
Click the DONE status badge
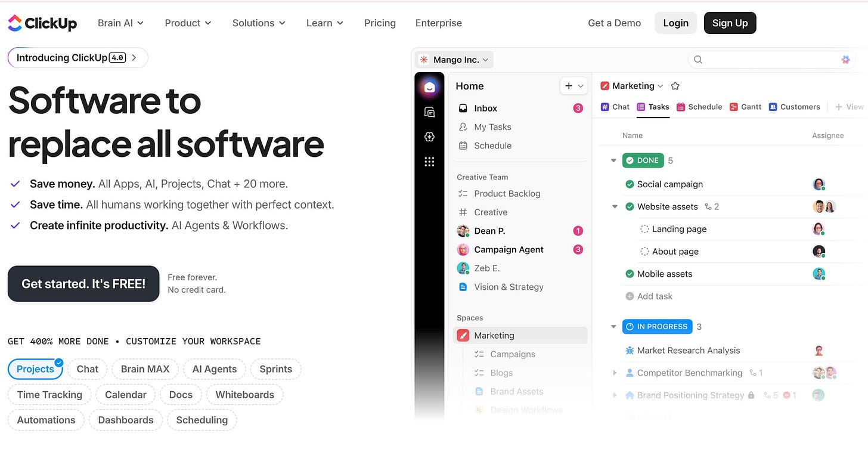click(643, 161)
